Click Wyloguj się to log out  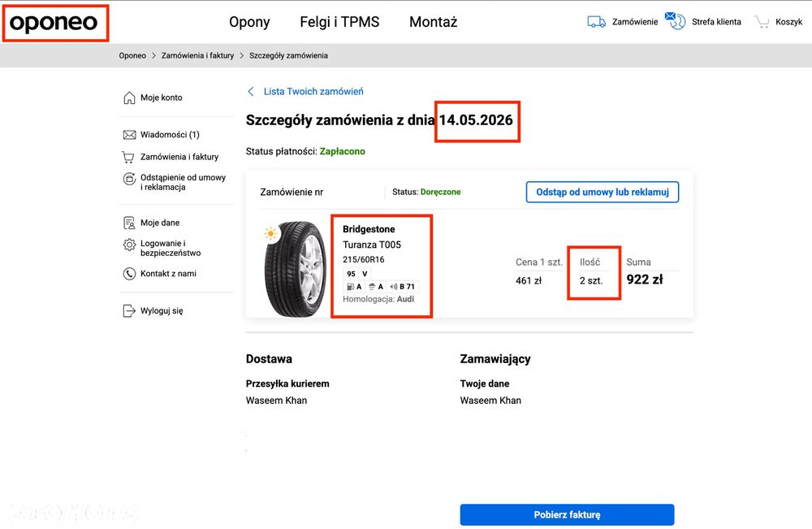pyautogui.click(x=162, y=311)
